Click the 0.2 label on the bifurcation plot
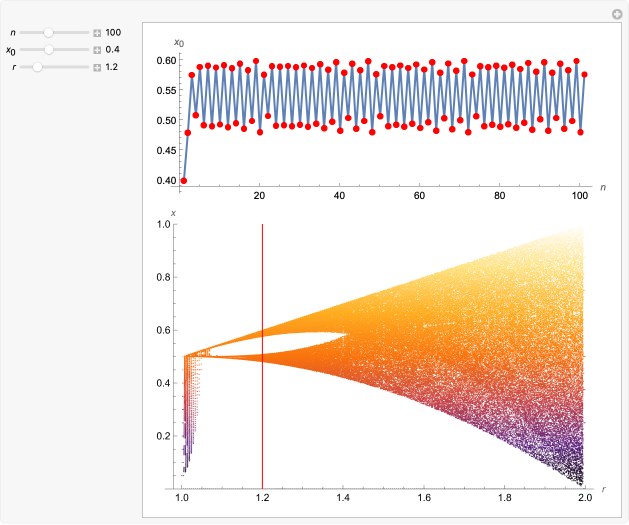The width and height of the screenshot is (629, 525). pos(163,436)
